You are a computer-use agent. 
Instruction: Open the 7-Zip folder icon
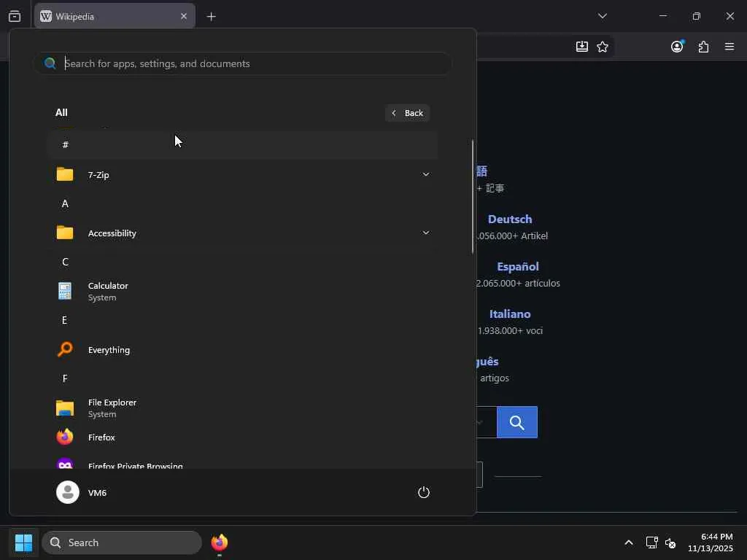click(65, 174)
